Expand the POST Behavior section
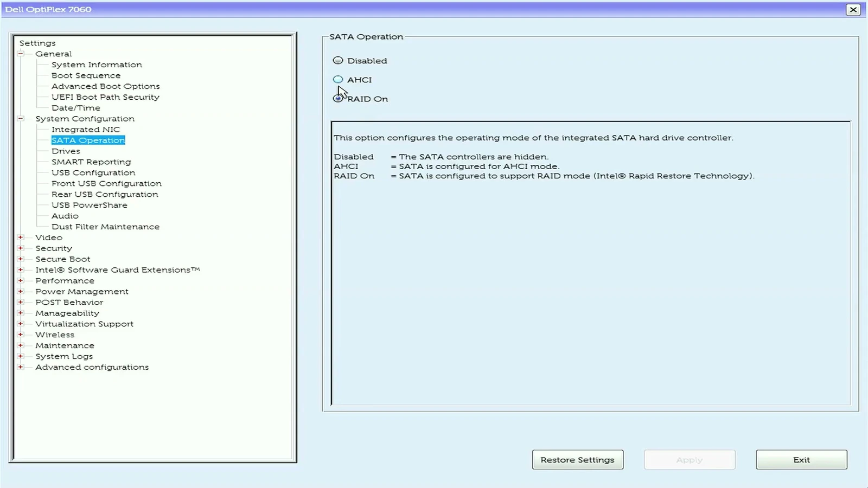The image size is (868, 488). coord(21,302)
